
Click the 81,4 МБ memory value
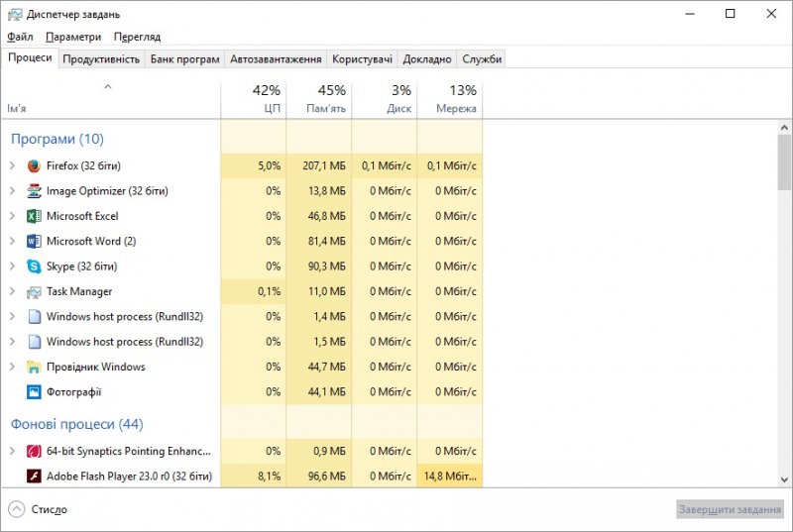(327, 241)
